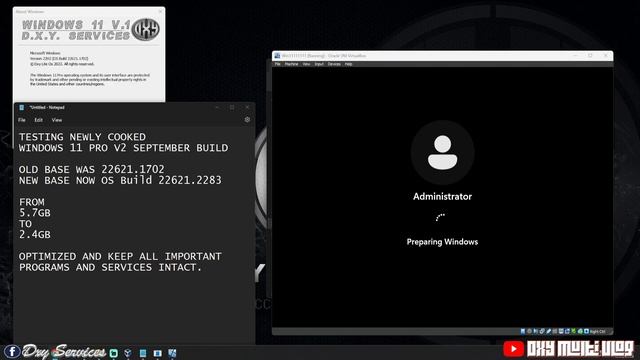Open the green square app on taskbar

click(x=114, y=353)
